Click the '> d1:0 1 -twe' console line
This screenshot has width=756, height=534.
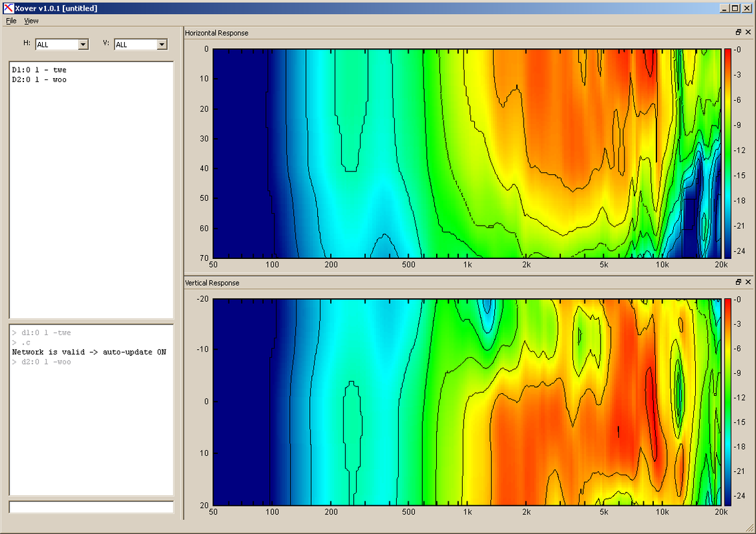41,332
